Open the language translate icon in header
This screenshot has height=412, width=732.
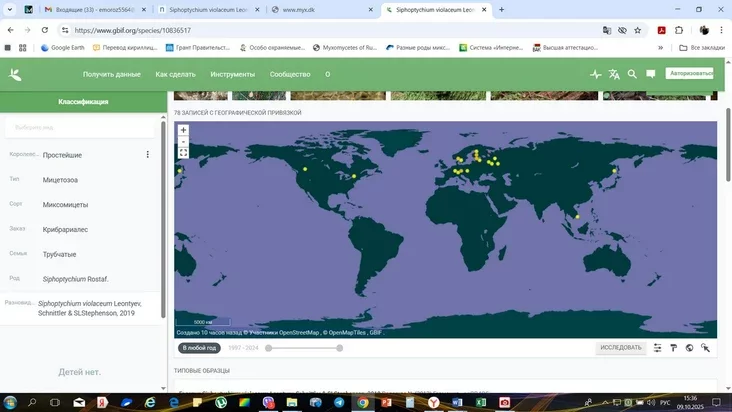(614, 74)
